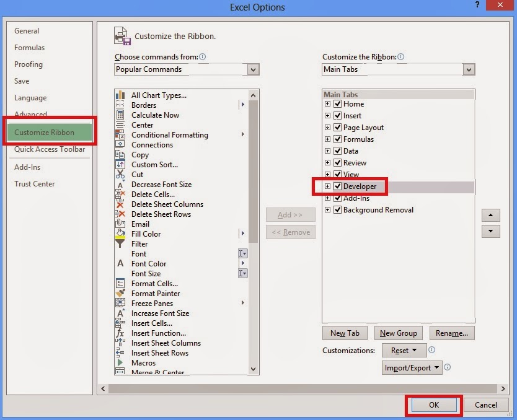Switch to the Quick Access Toolbar section
The width and height of the screenshot is (517, 420).
pos(49,149)
